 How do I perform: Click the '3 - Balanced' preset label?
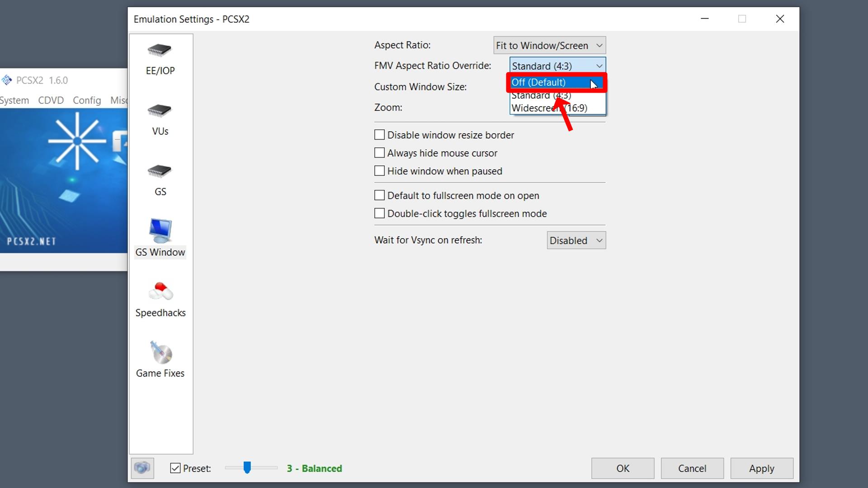point(314,469)
